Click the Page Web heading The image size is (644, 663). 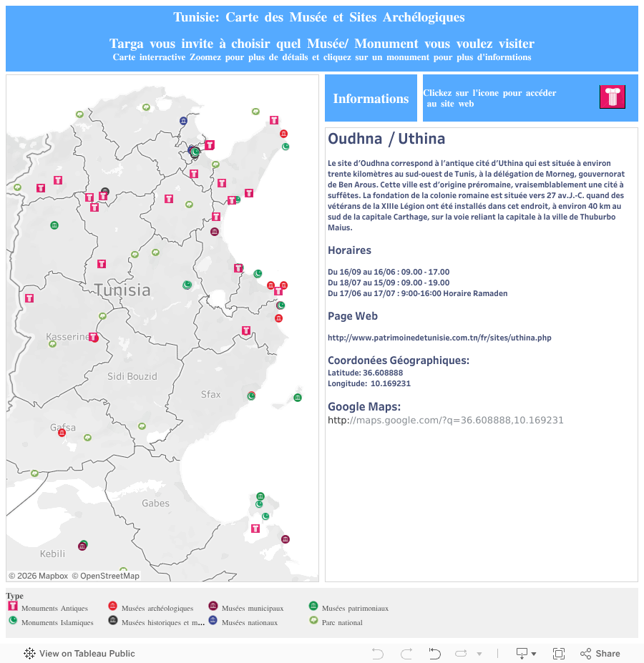coord(353,316)
